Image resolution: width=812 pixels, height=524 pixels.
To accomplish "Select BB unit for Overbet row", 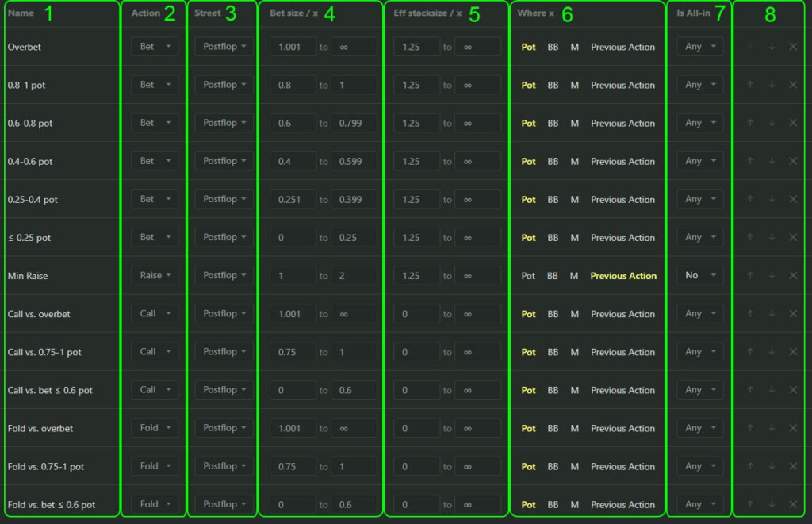I will [553, 47].
